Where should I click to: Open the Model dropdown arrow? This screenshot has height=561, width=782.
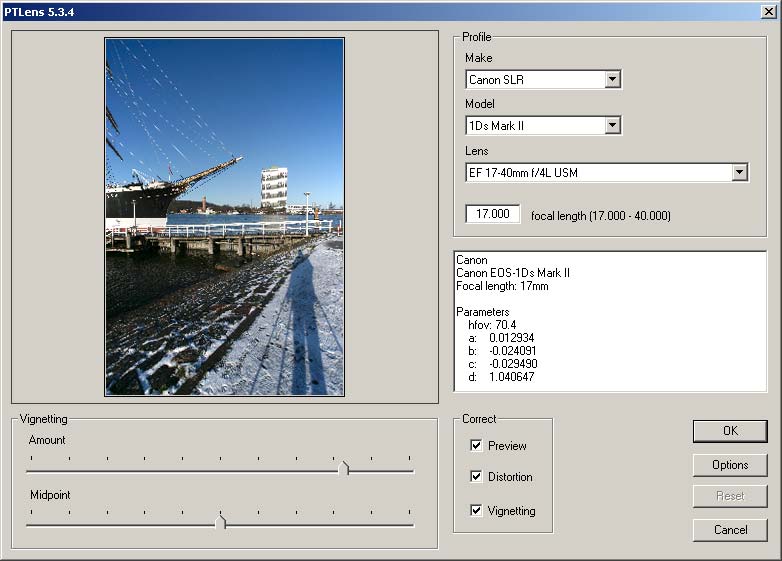pyautogui.click(x=612, y=125)
